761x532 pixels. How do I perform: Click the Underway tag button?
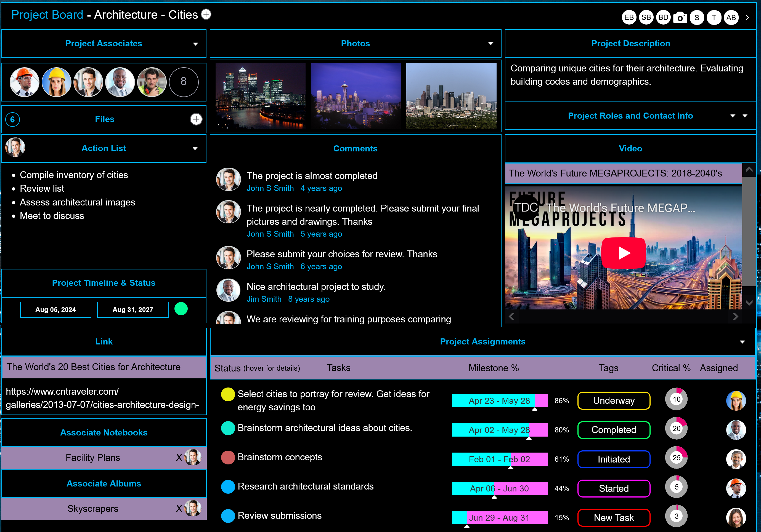tap(614, 400)
